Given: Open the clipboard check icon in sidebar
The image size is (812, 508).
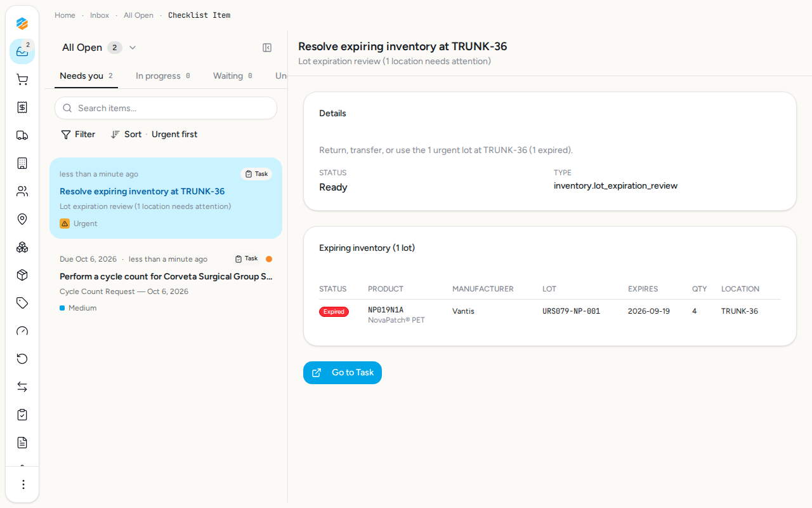Looking at the screenshot, I should [22, 415].
